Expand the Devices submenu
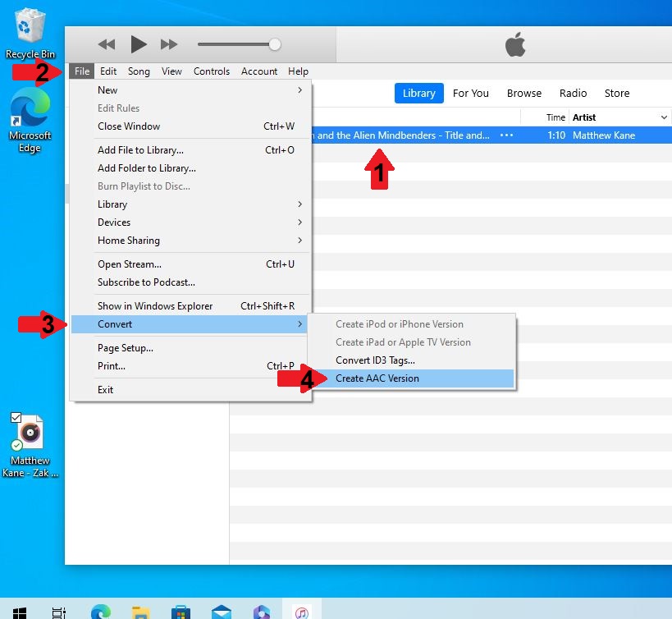The width and height of the screenshot is (672, 619). coord(190,222)
